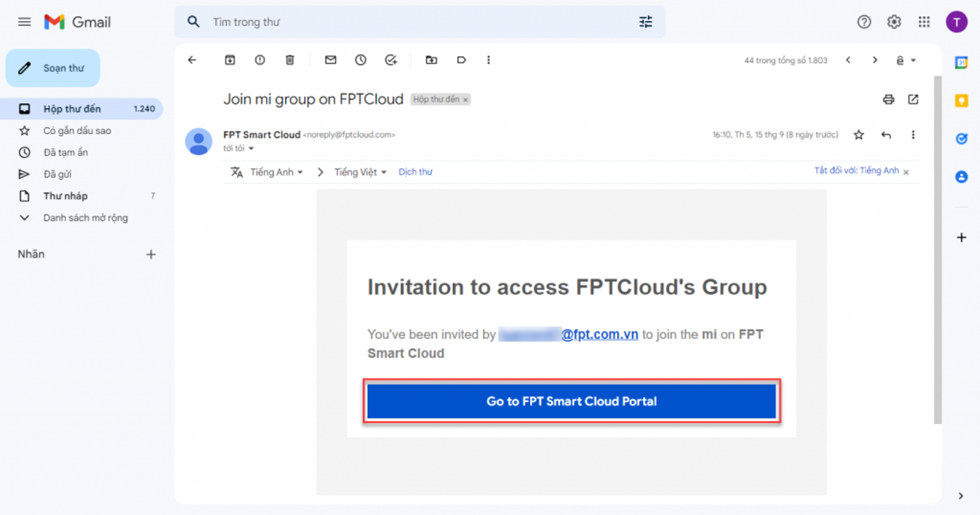The image size is (980, 515).
Task: Print the email using the printer icon
Action: [888, 99]
